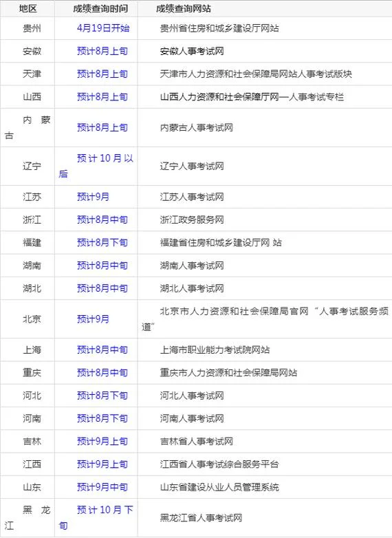
Task: Open 预计8月上旬 in the 内蒙古 row
Action: (x=102, y=128)
